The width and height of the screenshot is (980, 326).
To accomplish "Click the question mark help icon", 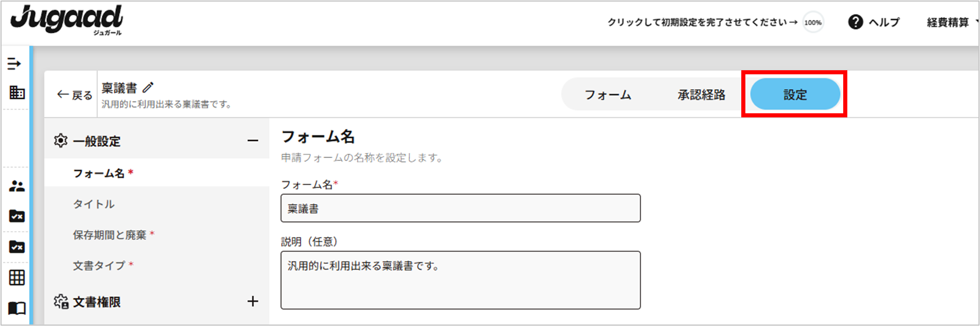I will click(856, 22).
